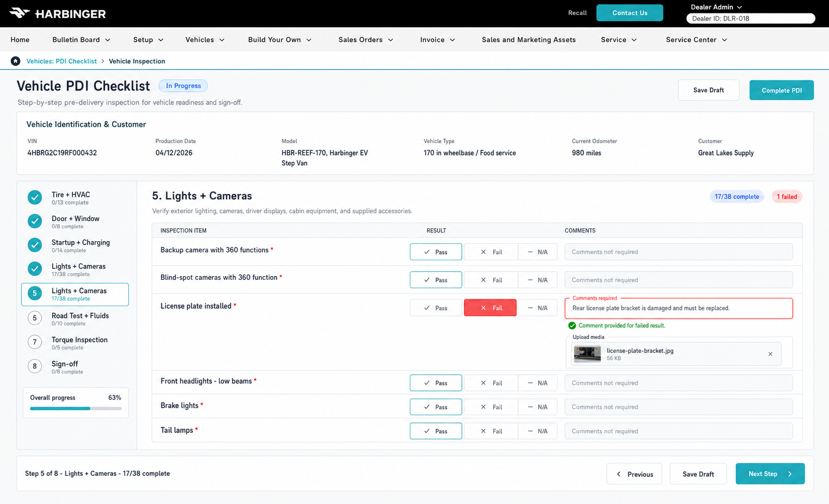Screen dimensions: 829x504
Task: Remove the license-plate-bracket.jpg attachment
Action: point(770,354)
